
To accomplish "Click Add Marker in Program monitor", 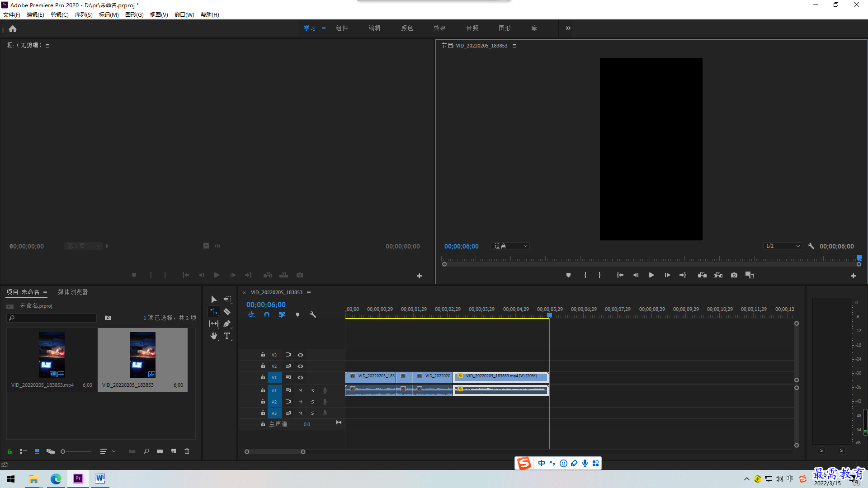I will 568,275.
